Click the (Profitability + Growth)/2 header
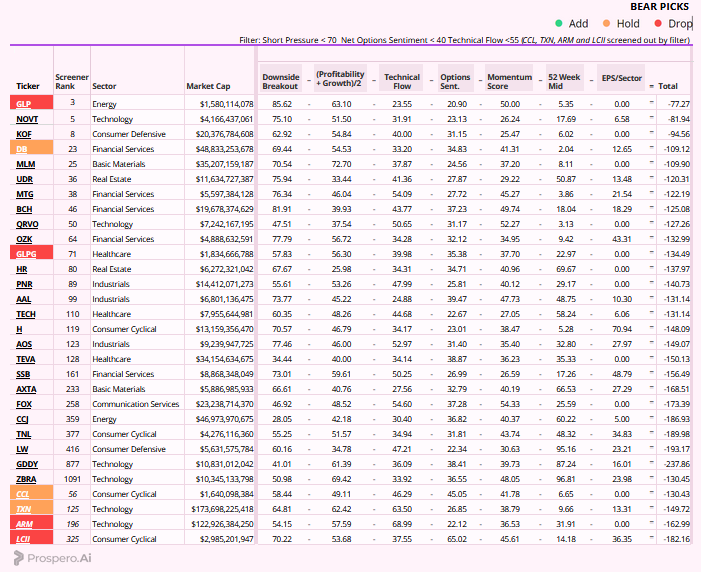Viewport: 701px width, 572px height. pos(340,78)
